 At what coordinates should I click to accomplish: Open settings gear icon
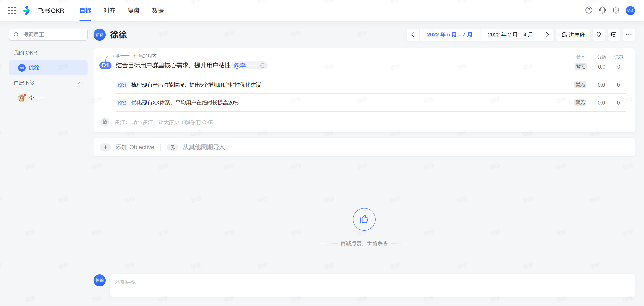pos(616,10)
